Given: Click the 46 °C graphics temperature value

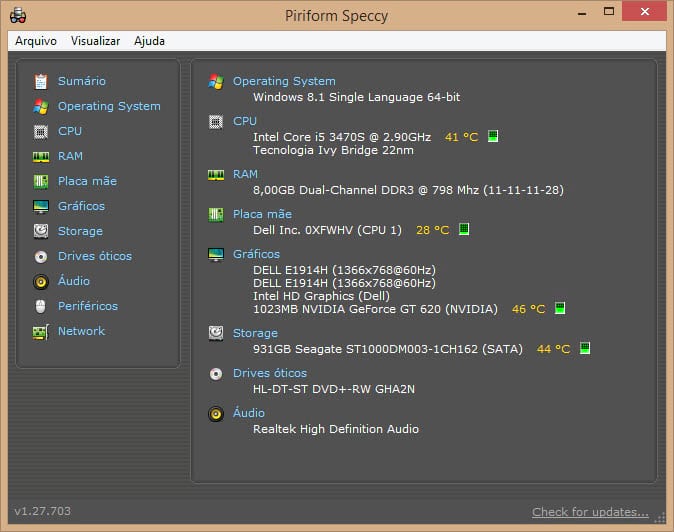Looking at the screenshot, I should [528, 309].
